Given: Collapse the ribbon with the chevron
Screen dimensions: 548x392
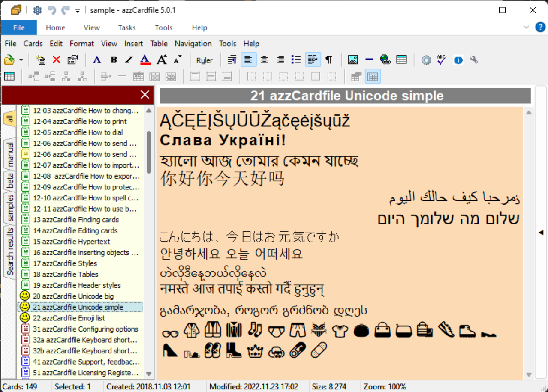Looking at the screenshot, I should pyautogui.click(x=527, y=27).
